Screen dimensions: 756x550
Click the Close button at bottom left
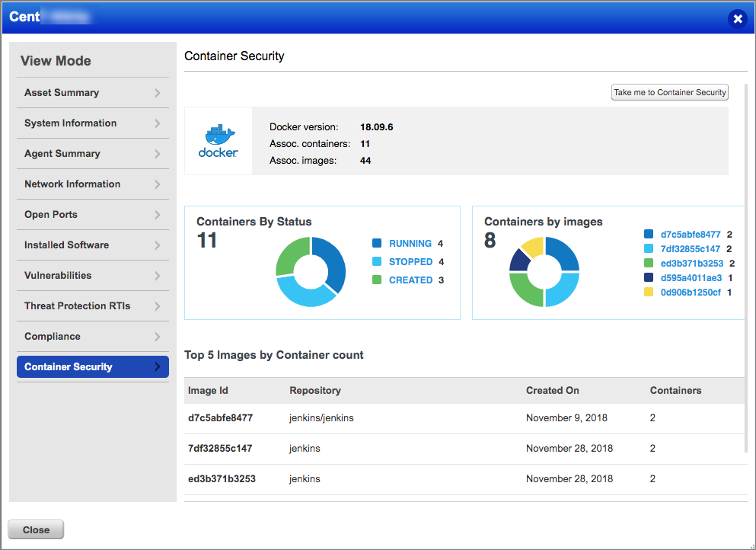pyautogui.click(x=35, y=529)
